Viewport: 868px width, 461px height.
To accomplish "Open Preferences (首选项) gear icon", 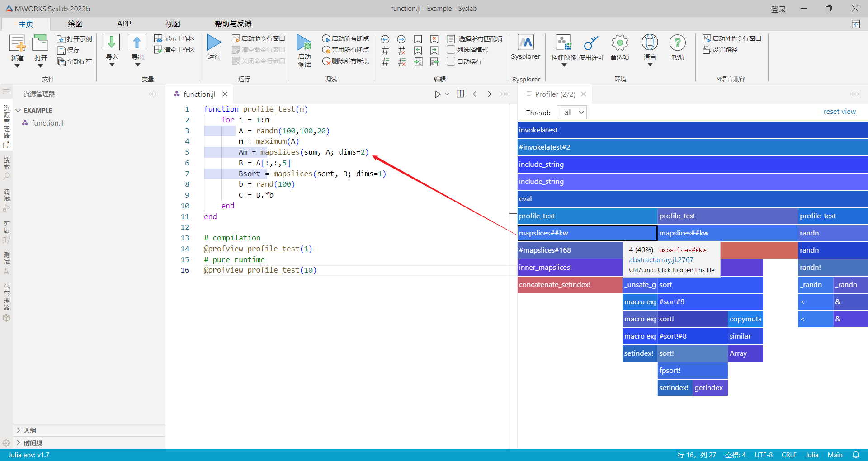I will pos(619,43).
